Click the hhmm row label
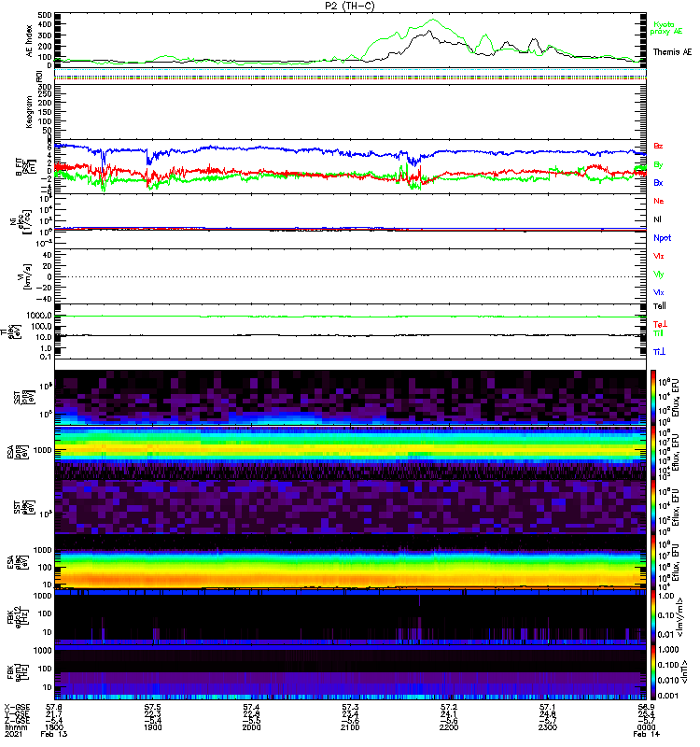The image size is (700, 747). 16,727
